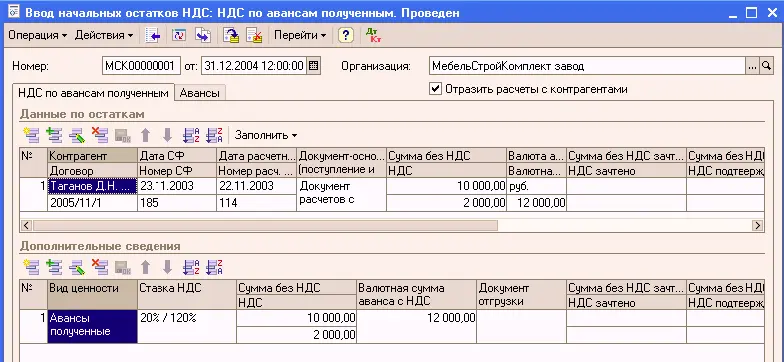Sort ascending A-Z in Дополнительные сведения
The height and width of the screenshot is (362, 784).
pyautogui.click(x=192, y=267)
